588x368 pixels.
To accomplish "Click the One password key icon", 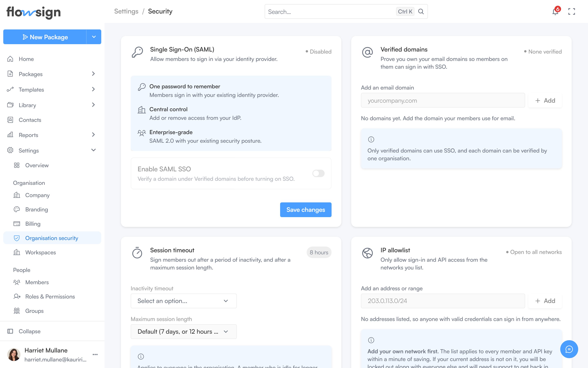I will (142, 87).
